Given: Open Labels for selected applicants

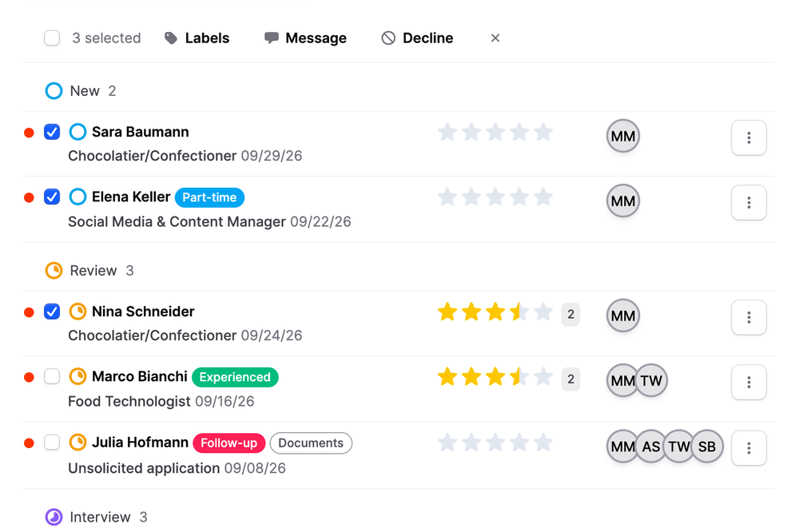Looking at the screenshot, I should coord(197,38).
